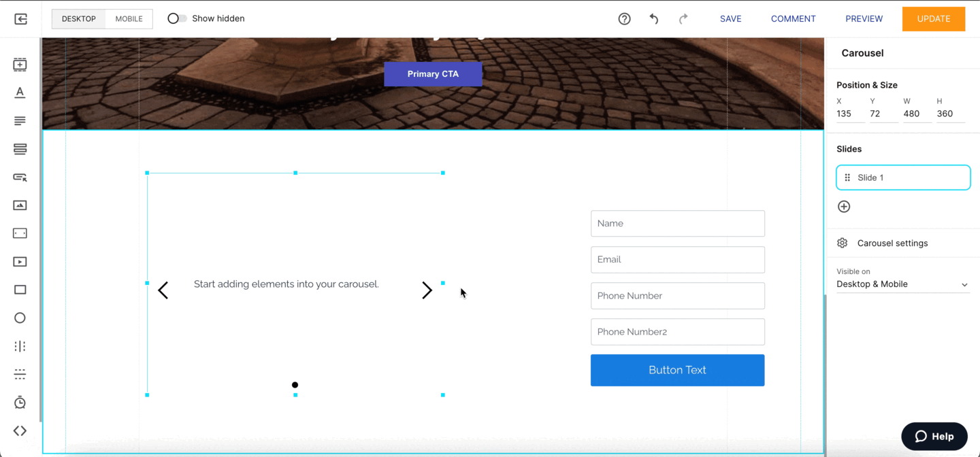Click the Phone Number2 form field

click(x=677, y=332)
